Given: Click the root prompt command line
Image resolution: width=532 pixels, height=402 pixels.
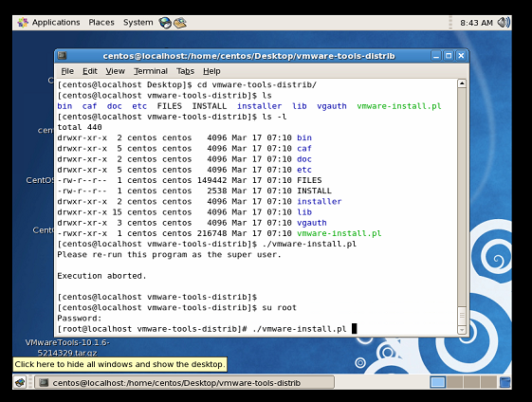Looking at the screenshot, I should 207,329.
